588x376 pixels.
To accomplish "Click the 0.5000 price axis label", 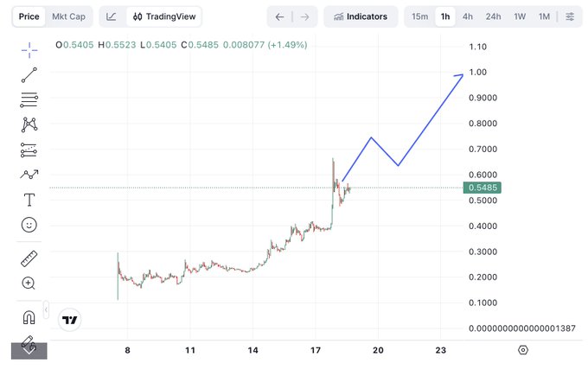I will coord(483,201).
